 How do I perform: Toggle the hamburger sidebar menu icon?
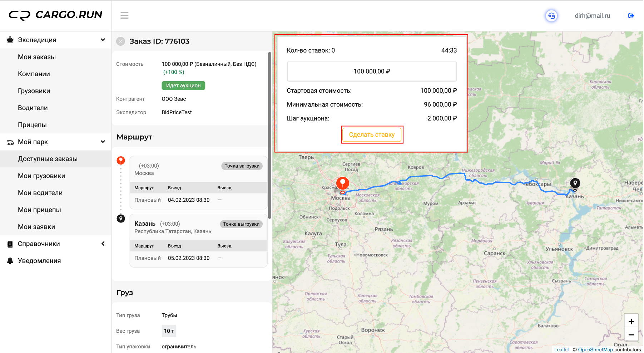click(124, 15)
